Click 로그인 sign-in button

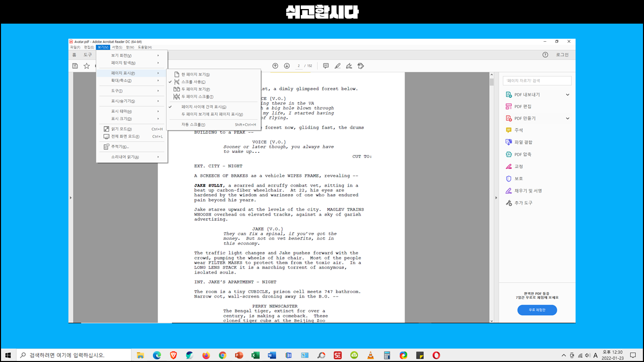click(562, 55)
